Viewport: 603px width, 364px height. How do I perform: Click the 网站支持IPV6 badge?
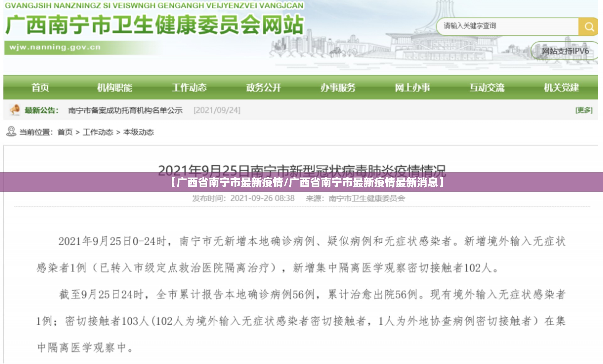click(565, 51)
